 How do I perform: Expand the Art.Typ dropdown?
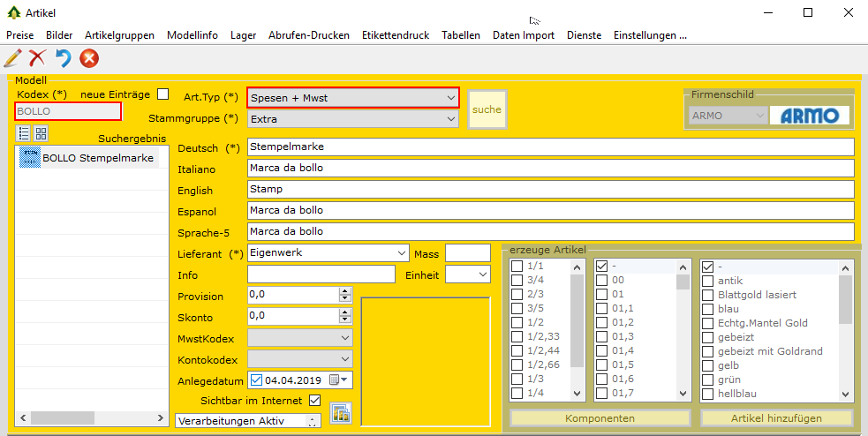click(x=451, y=97)
